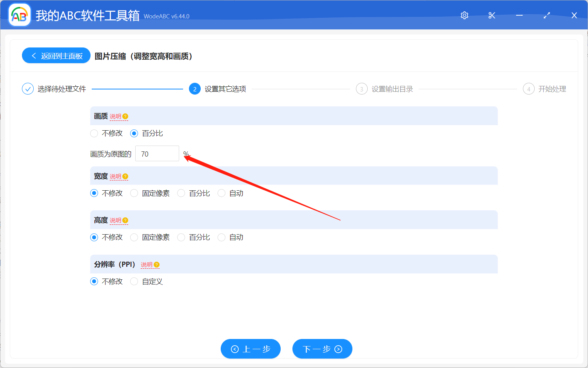Click the scissors icon in title bar

click(492, 15)
